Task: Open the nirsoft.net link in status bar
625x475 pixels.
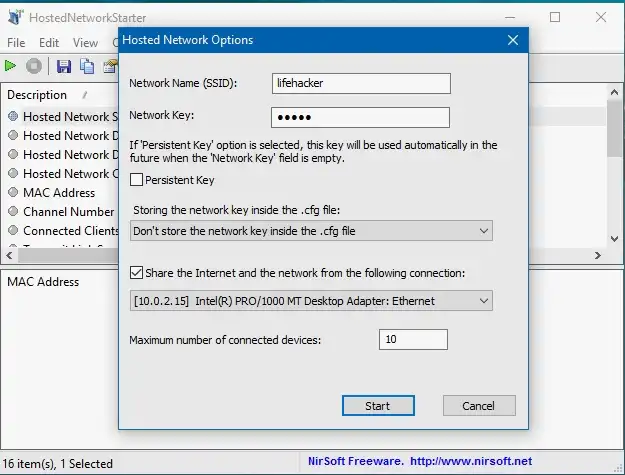Action: click(471, 461)
